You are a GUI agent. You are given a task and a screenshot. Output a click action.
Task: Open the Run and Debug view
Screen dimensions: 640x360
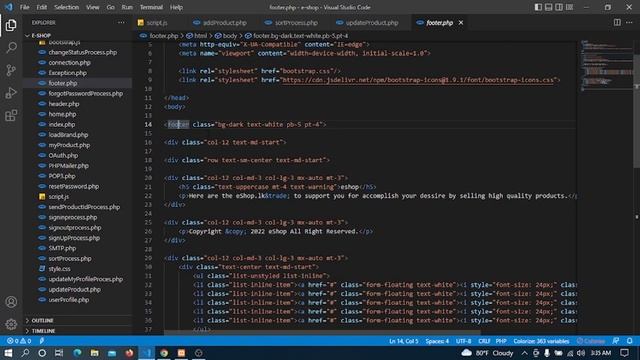(11, 93)
